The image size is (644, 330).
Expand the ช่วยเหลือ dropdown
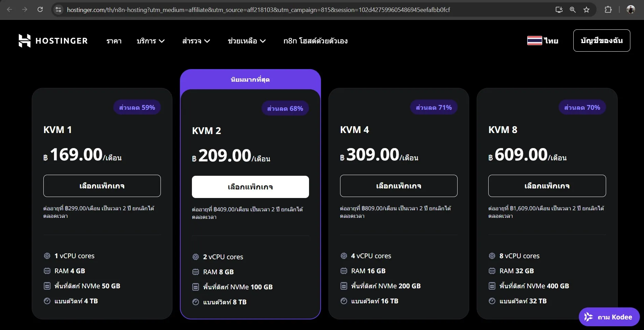pos(247,41)
